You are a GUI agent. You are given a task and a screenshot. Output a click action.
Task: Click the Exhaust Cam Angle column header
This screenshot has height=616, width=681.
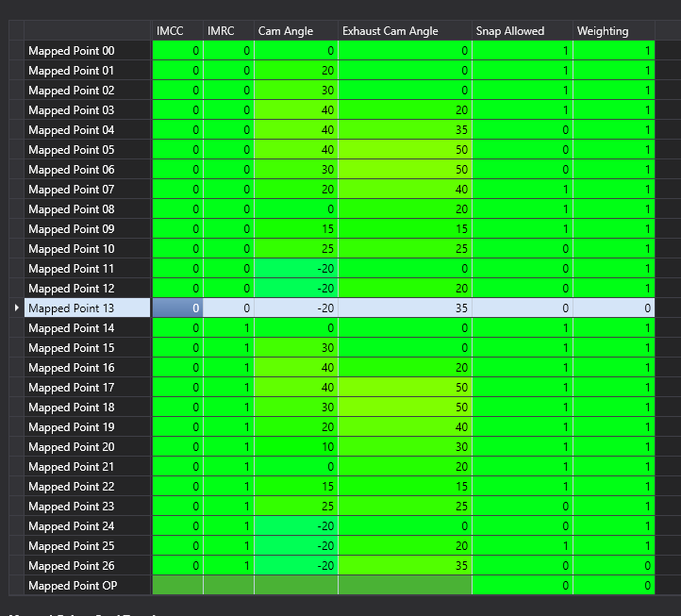coord(405,31)
